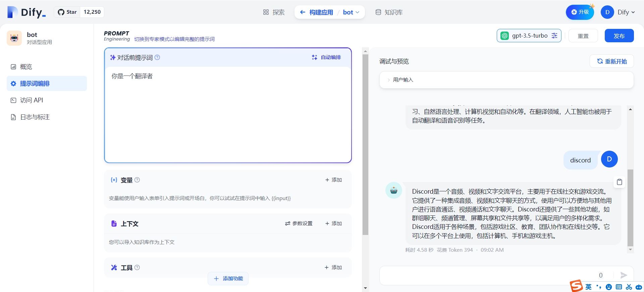Open the 探索 tab
The height and width of the screenshot is (292, 644).
tap(274, 12)
